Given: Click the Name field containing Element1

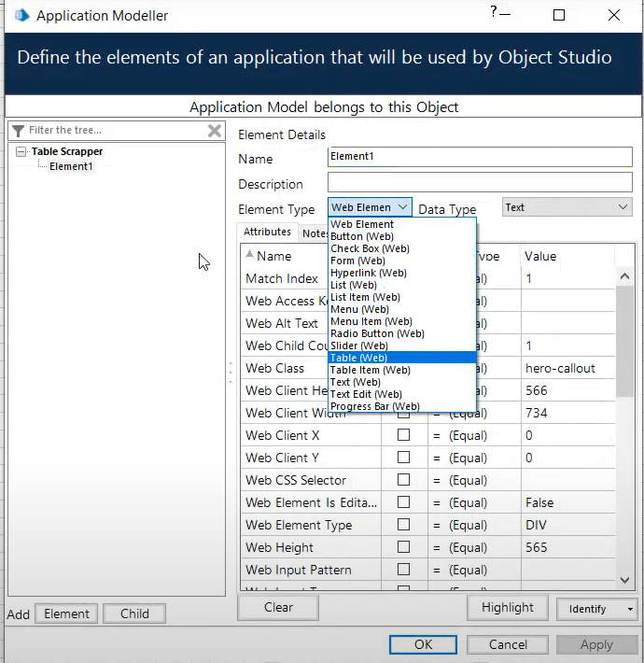Looking at the screenshot, I should [480, 157].
